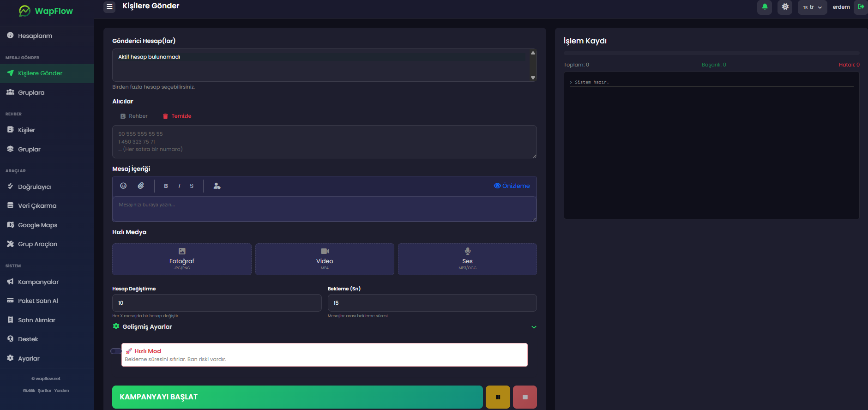Open Doğrulayıcı tool
Screen dimensions: 868x410
[47, 187]
